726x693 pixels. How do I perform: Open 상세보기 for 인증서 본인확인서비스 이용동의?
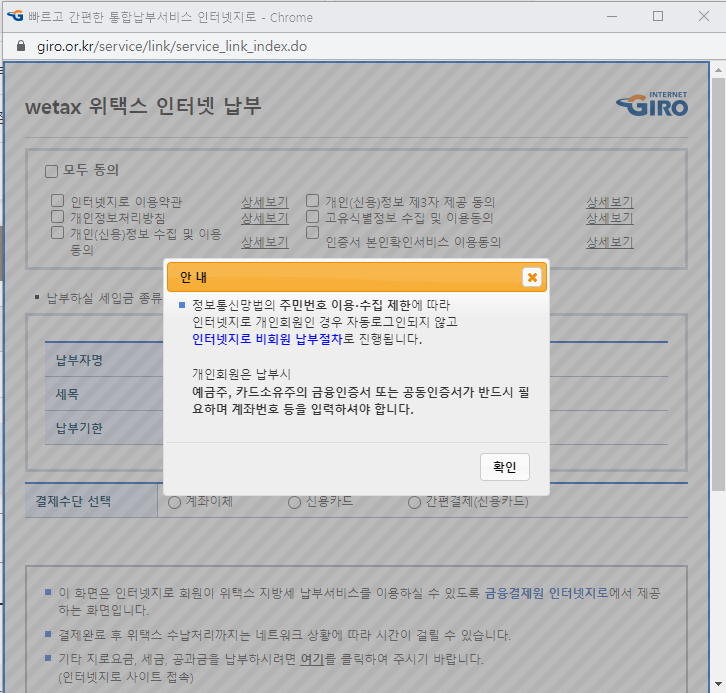pyautogui.click(x=610, y=242)
